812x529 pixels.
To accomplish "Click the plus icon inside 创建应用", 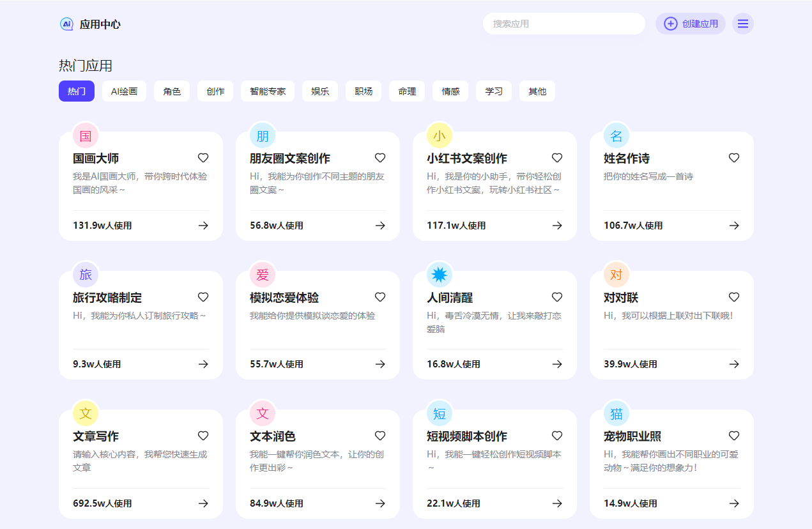I will coord(670,23).
